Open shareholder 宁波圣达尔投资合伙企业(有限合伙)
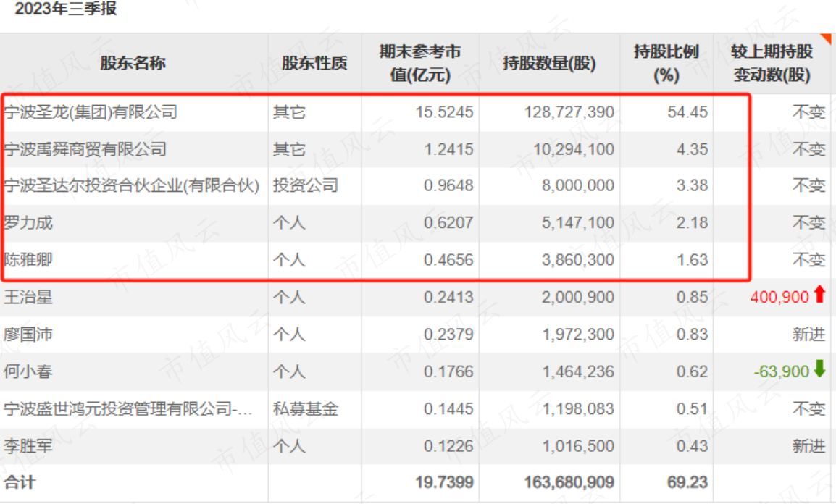This screenshot has height=504, width=836. [131, 185]
